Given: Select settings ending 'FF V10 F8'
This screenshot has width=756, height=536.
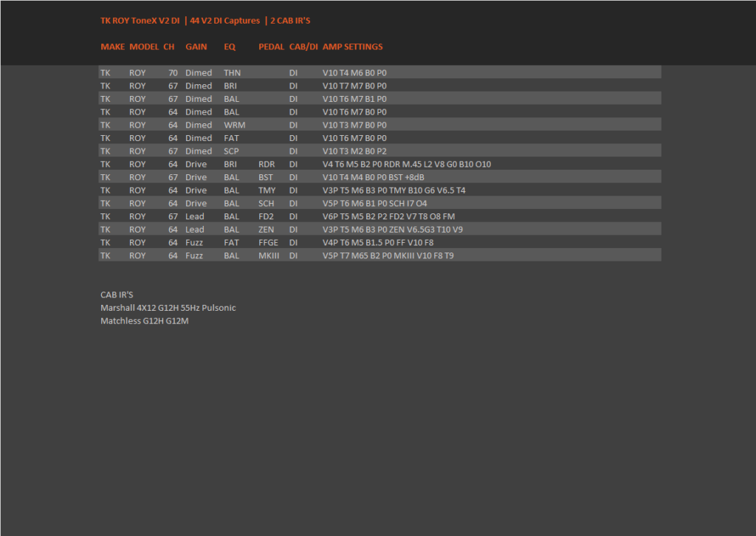Looking at the screenshot, I should [x=378, y=242].
